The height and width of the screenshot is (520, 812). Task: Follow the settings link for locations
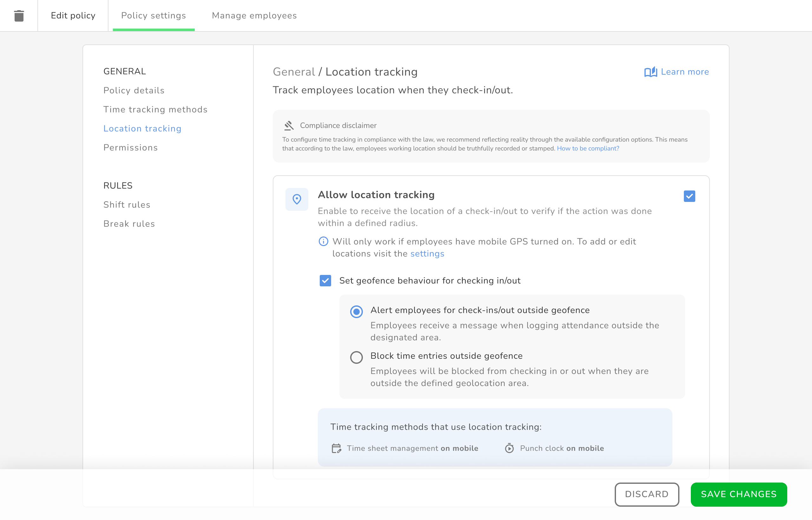(x=427, y=254)
